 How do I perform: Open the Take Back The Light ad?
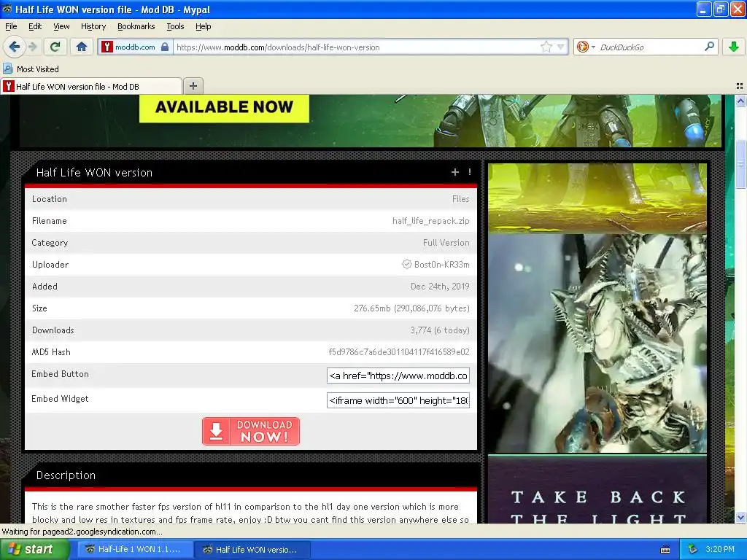[597, 489]
